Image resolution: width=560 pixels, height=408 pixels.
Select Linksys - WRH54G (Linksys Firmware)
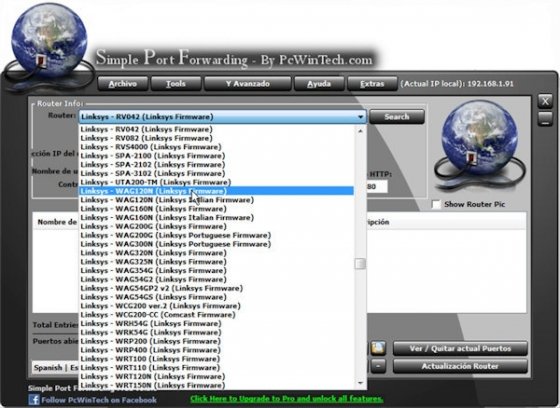pos(216,323)
